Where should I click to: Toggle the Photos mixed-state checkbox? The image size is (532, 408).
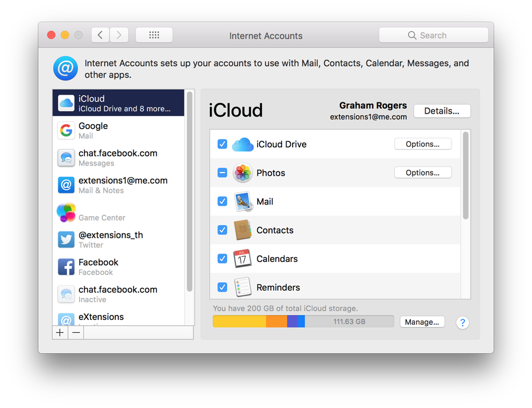click(222, 173)
